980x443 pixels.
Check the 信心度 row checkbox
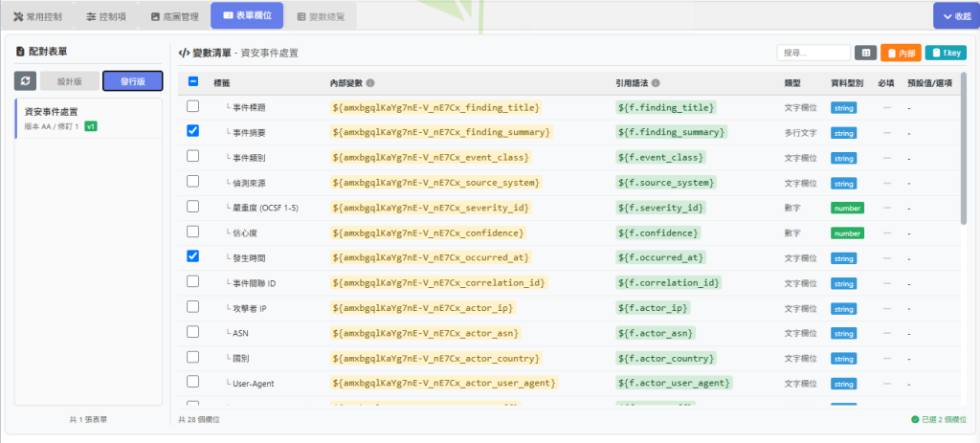pyautogui.click(x=193, y=232)
